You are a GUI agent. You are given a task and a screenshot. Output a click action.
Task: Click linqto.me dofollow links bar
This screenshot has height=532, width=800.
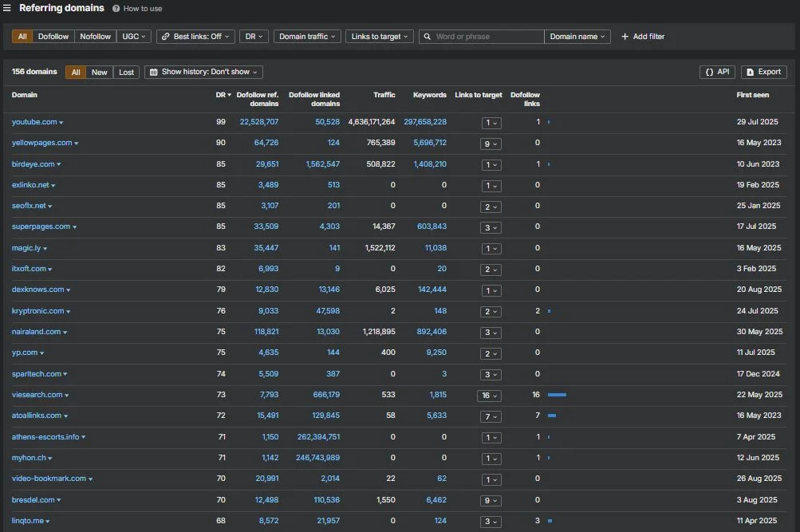click(x=550, y=521)
